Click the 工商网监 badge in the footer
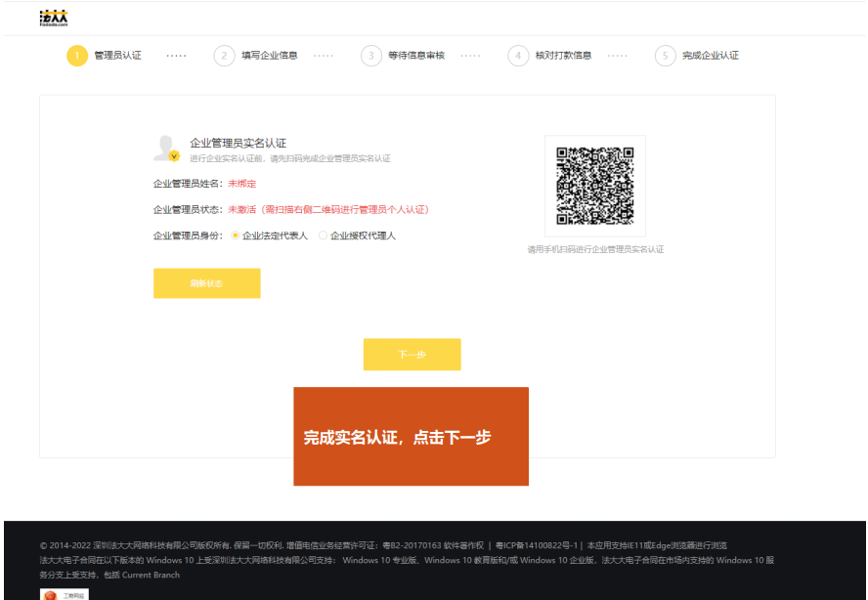Viewport: 868px width, 600px height. (x=64, y=594)
